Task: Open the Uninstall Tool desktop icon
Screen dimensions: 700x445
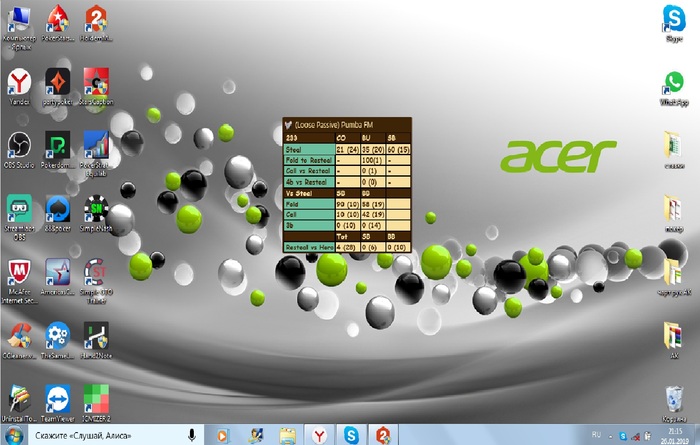Action: coord(19,403)
